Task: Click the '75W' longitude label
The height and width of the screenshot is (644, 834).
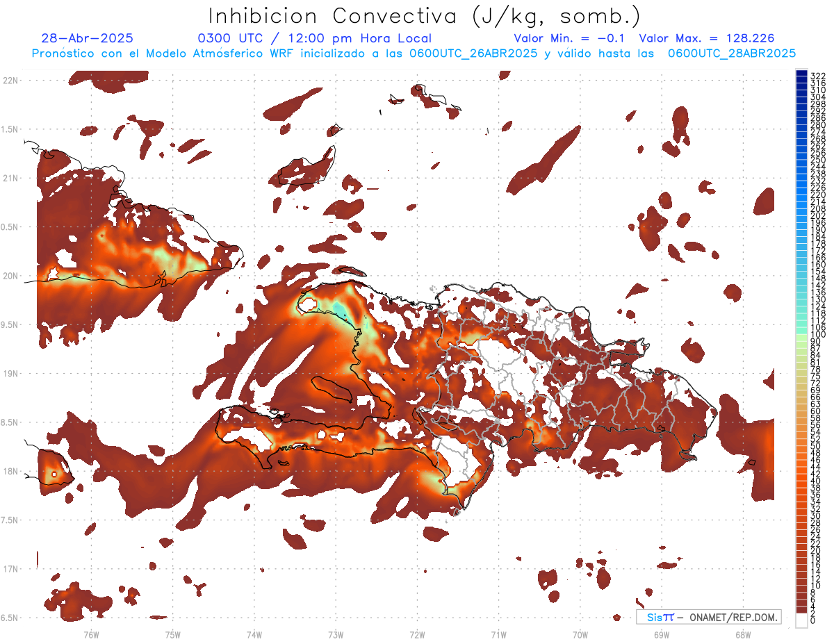Action: point(172,634)
